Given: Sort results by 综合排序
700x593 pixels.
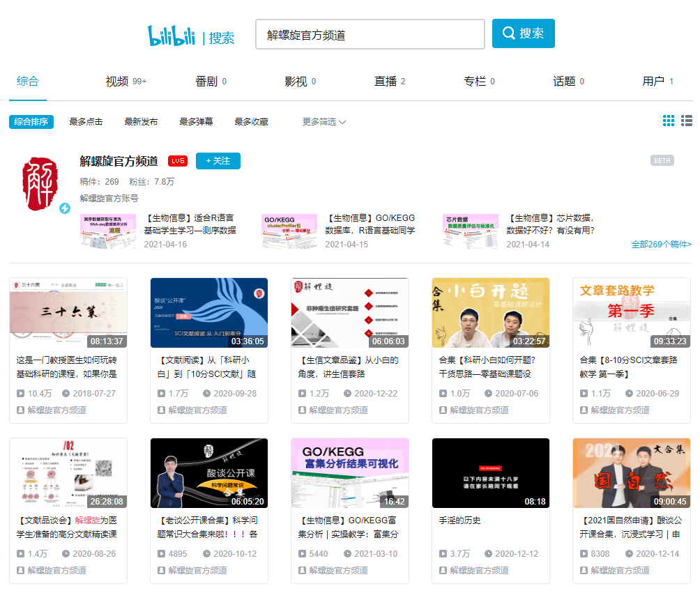Looking at the screenshot, I should [x=31, y=122].
